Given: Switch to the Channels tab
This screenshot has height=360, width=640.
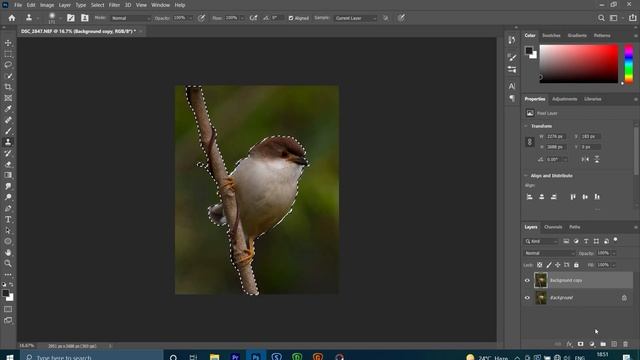Looking at the screenshot, I should (x=553, y=227).
